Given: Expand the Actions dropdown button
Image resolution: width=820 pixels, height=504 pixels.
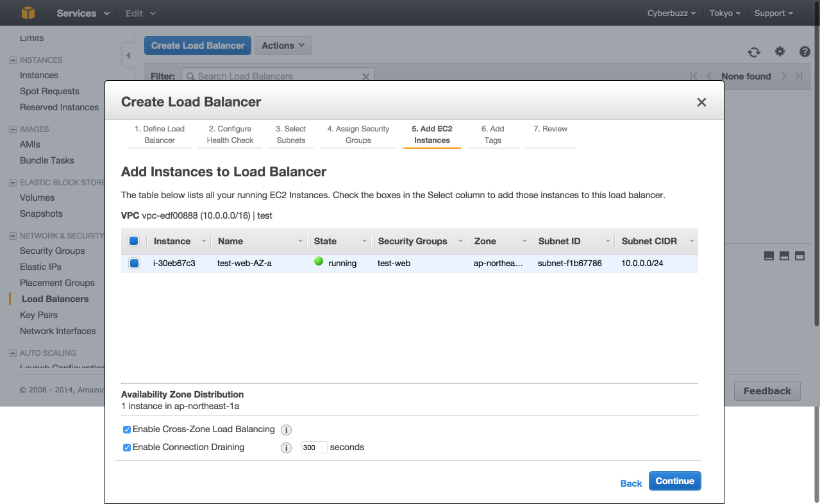Looking at the screenshot, I should (x=283, y=46).
